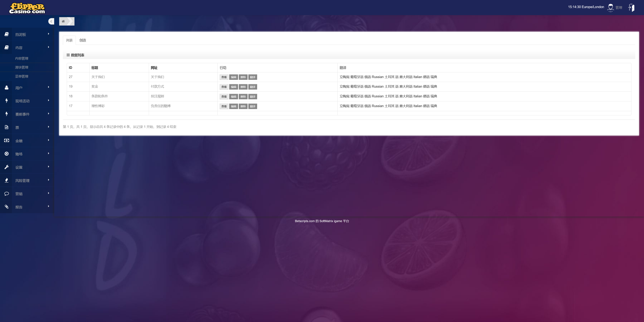Click the admin user avatar icon
644x322 pixels.
(x=610, y=8)
